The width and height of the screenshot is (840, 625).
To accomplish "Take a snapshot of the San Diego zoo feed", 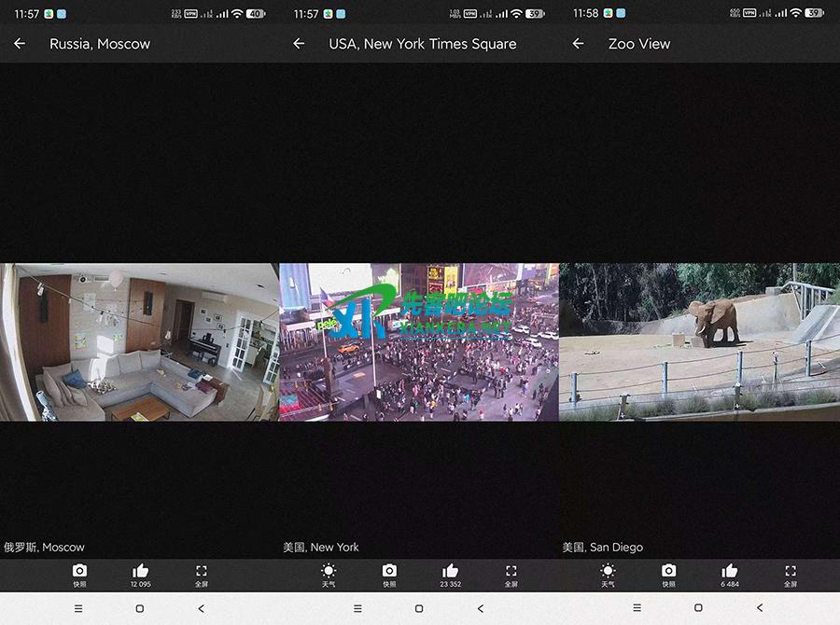I will 668,574.
